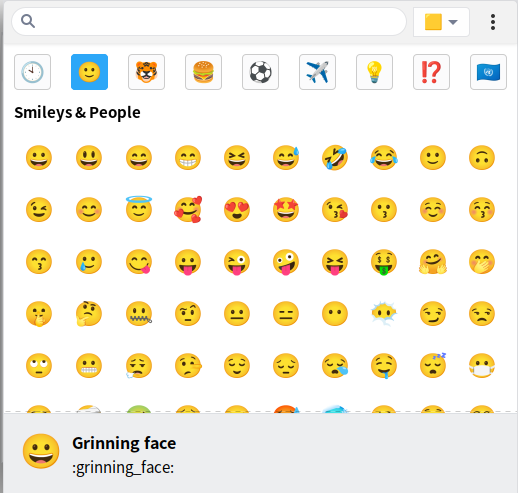Click the :grinning_face: shortcode text

(123, 468)
